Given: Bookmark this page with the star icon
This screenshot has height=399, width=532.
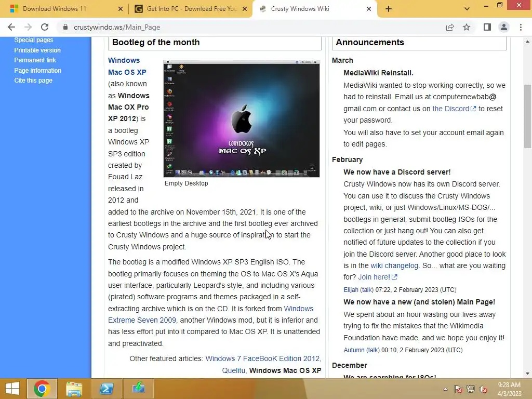Looking at the screenshot, I should click(467, 27).
